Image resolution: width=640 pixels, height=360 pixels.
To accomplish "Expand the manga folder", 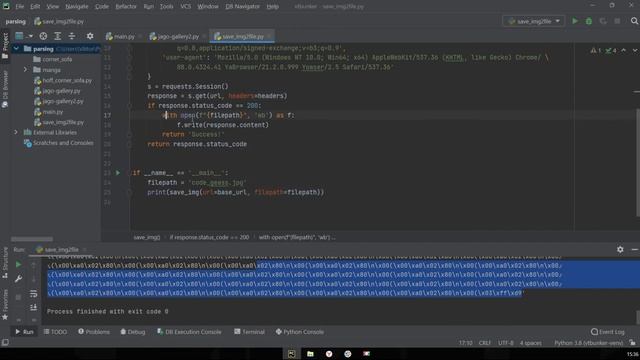I will tap(25, 70).
